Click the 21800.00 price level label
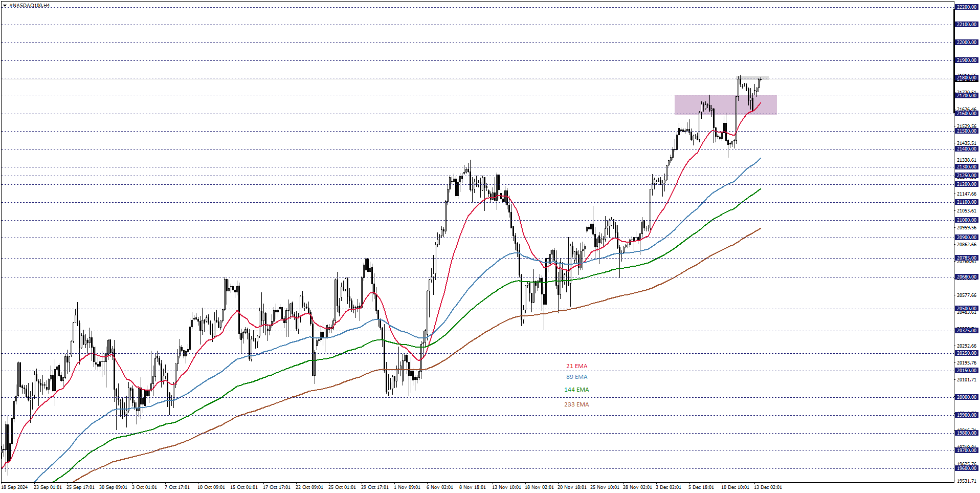Screen dimensions: 980x493 point(966,78)
